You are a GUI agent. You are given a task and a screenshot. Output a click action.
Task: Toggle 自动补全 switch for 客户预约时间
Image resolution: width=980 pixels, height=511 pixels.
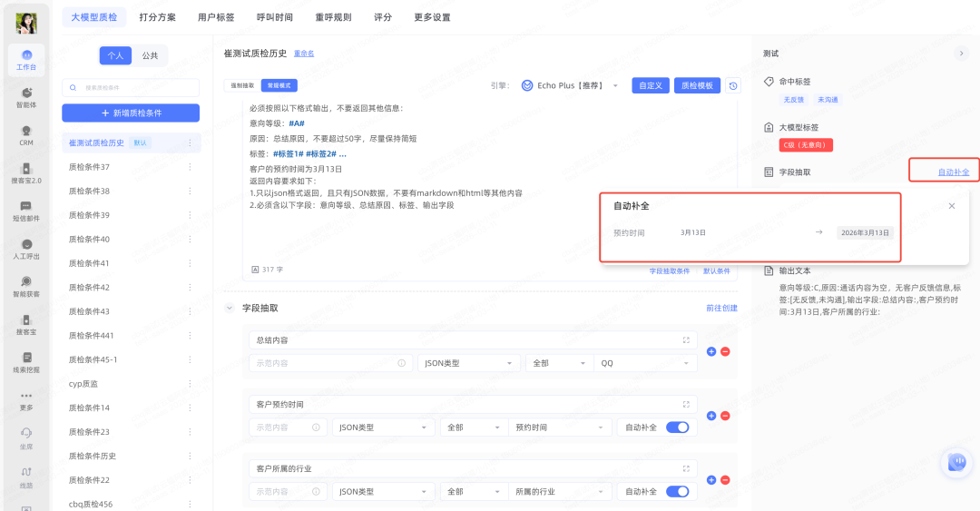pos(677,427)
